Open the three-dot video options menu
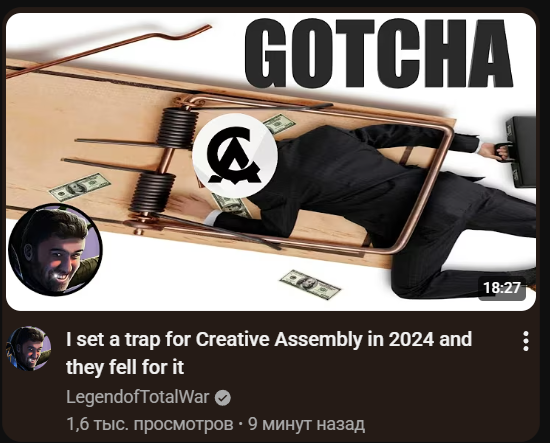The image size is (550, 443). tap(525, 341)
